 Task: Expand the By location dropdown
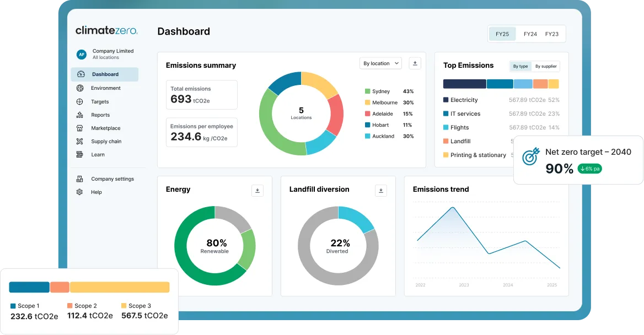coord(381,63)
